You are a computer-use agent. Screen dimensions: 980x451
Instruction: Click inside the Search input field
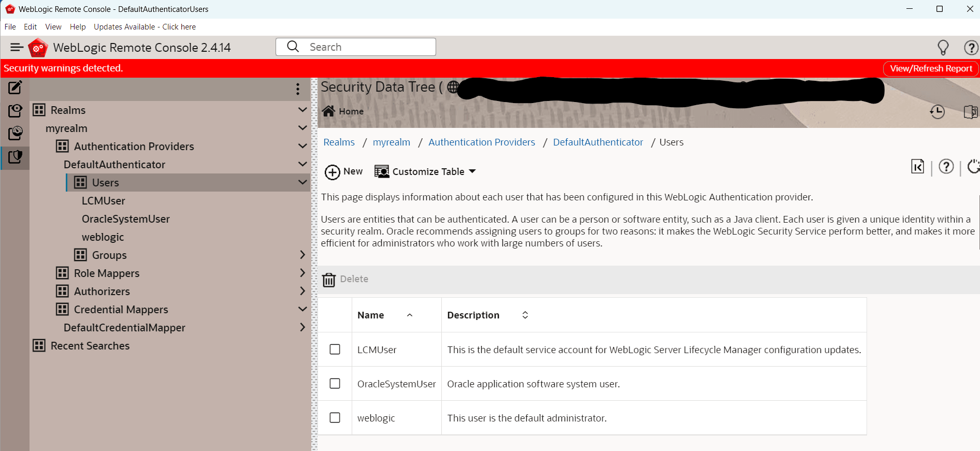pyautogui.click(x=356, y=47)
